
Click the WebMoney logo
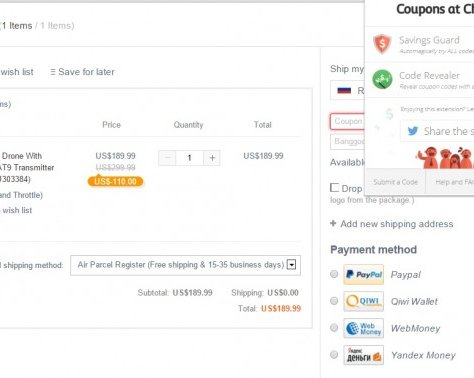click(x=364, y=328)
